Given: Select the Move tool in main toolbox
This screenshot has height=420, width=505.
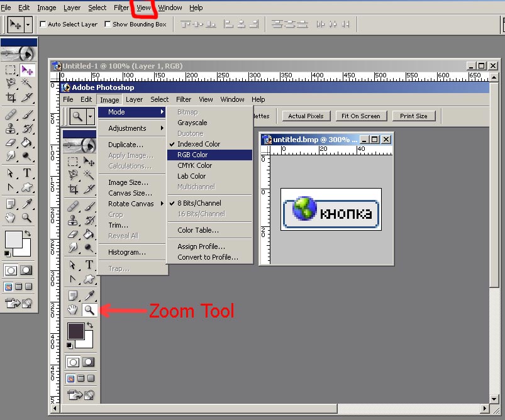Looking at the screenshot, I should click(27, 70).
